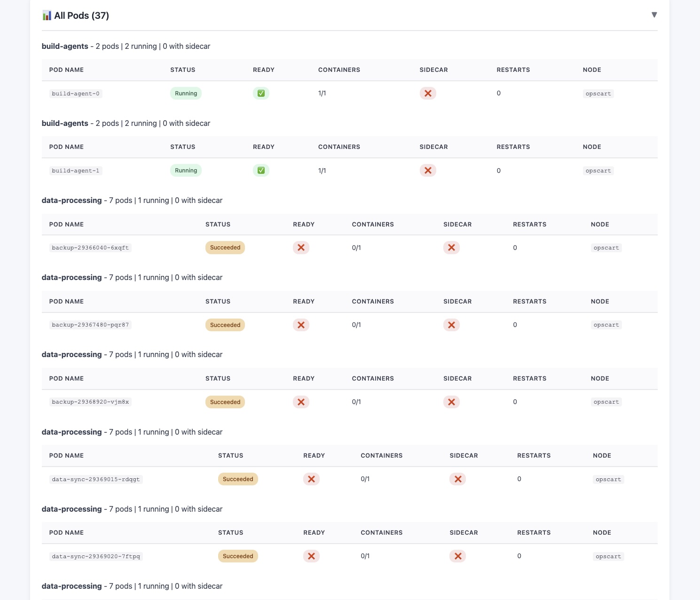Viewport: 700px width, 600px height.
Task: Click the 1/1 containers value for build-agent-1
Action: click(x=322, y=171)
